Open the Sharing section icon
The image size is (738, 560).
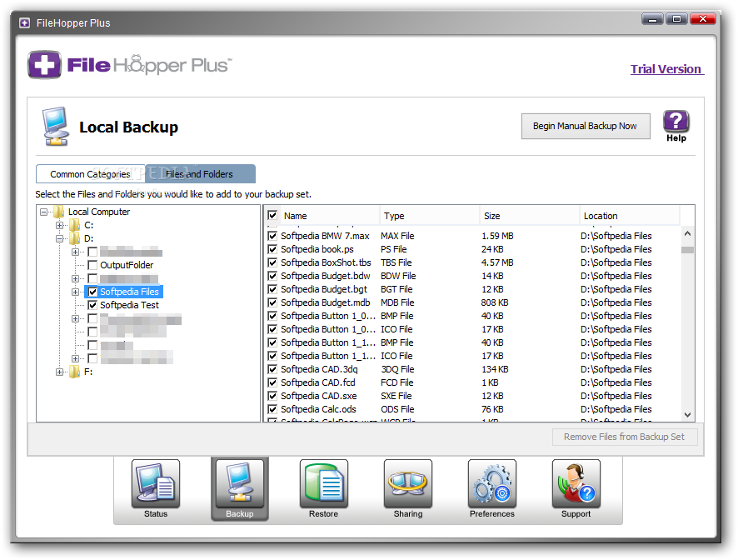(x=407, y=483)
